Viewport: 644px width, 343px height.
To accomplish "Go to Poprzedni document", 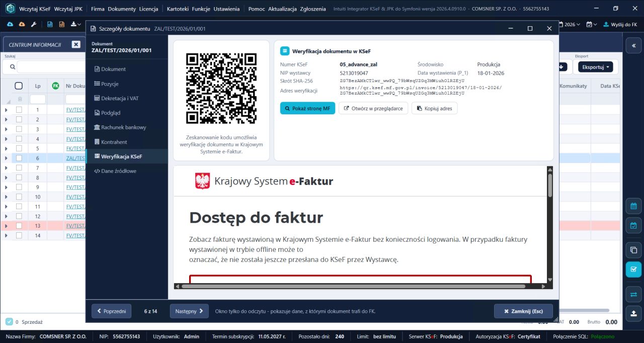I will point(111,311).
